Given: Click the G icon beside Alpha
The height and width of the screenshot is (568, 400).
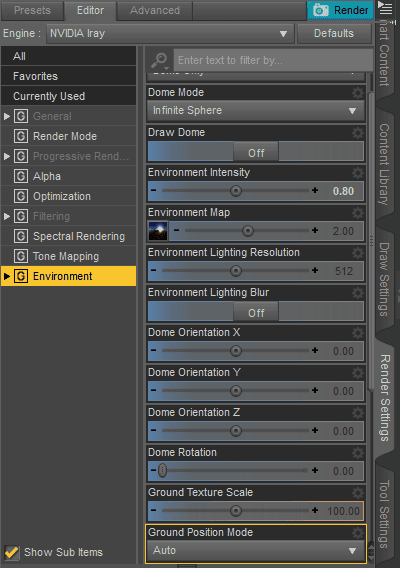Looking at the screenshot, I should tap(21, 176).
